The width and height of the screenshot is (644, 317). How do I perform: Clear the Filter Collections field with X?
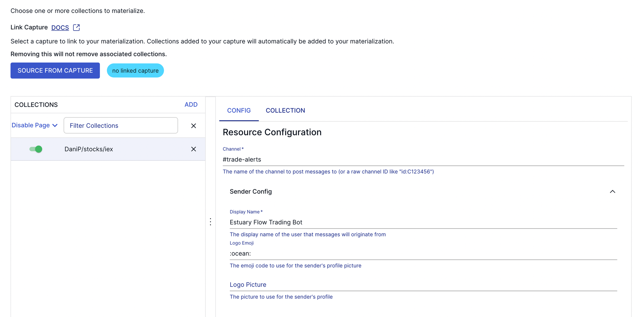point(194,126)
